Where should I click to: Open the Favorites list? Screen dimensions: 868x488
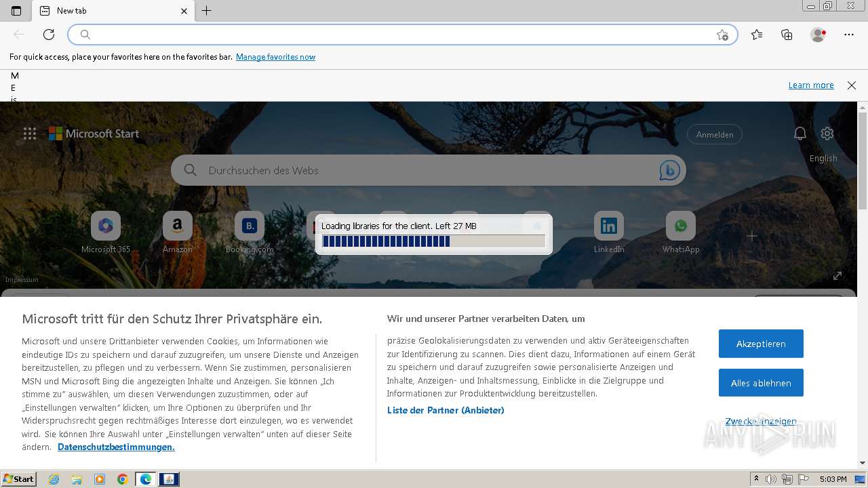point(757,35)
